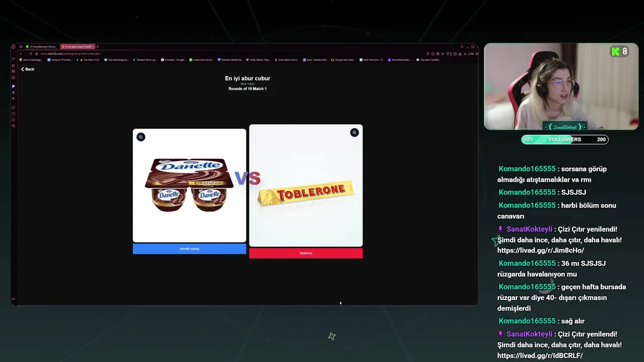Open the laura : Hidden Wor... bookmark
The width and height of the screenshot is (644, 362).
[x=315, y=60]
